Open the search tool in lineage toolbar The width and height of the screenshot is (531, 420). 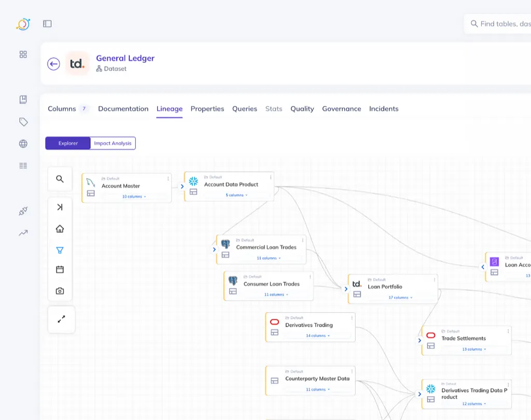tap(60, 179)
